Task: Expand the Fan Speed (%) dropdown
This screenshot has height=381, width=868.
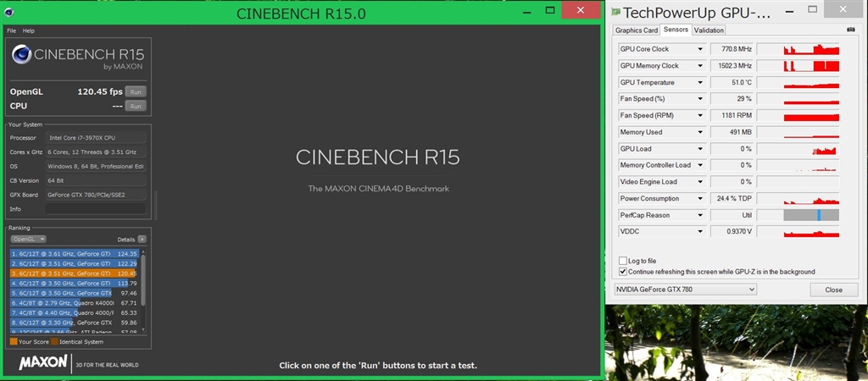Action: pos(700,99)
